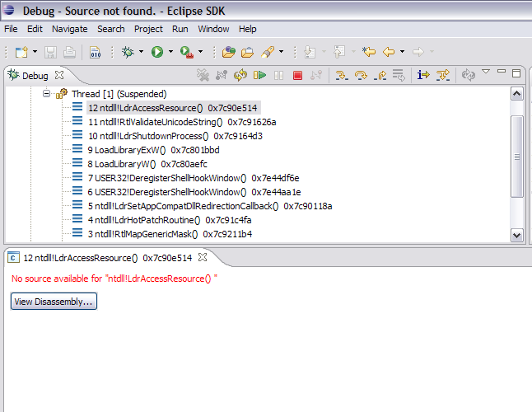The height and width of the screenshot is (412, 532).
Task: Click the green Run button icon
Action: click(157, 52)
